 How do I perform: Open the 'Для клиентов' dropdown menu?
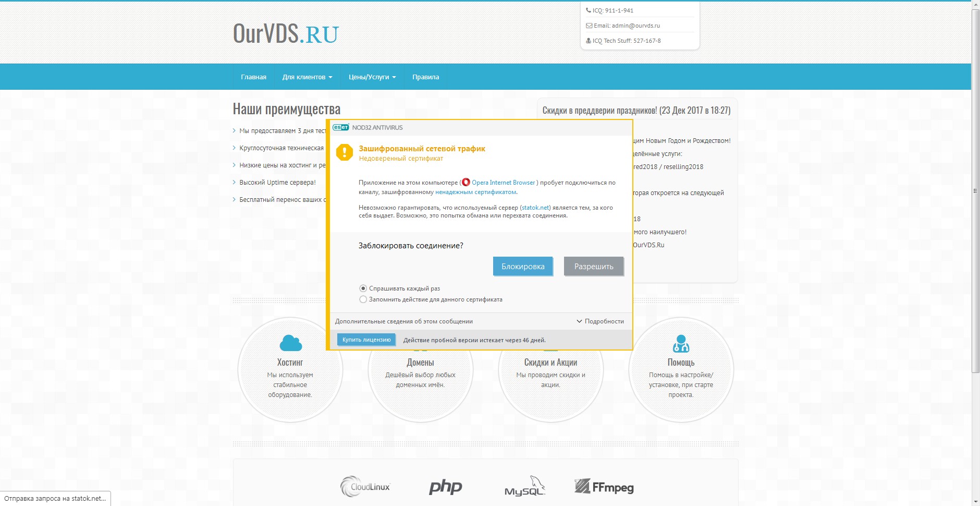pyautogui.click(x=307, y=77)
